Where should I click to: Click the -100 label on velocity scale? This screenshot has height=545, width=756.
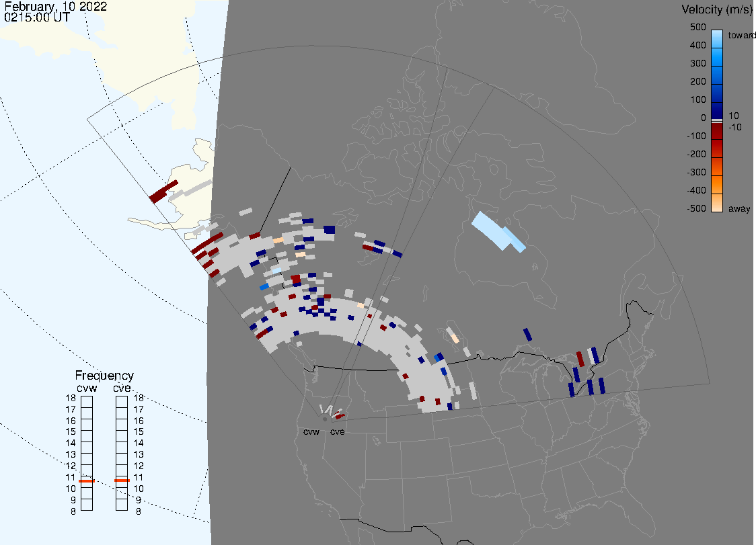[696, 136]
